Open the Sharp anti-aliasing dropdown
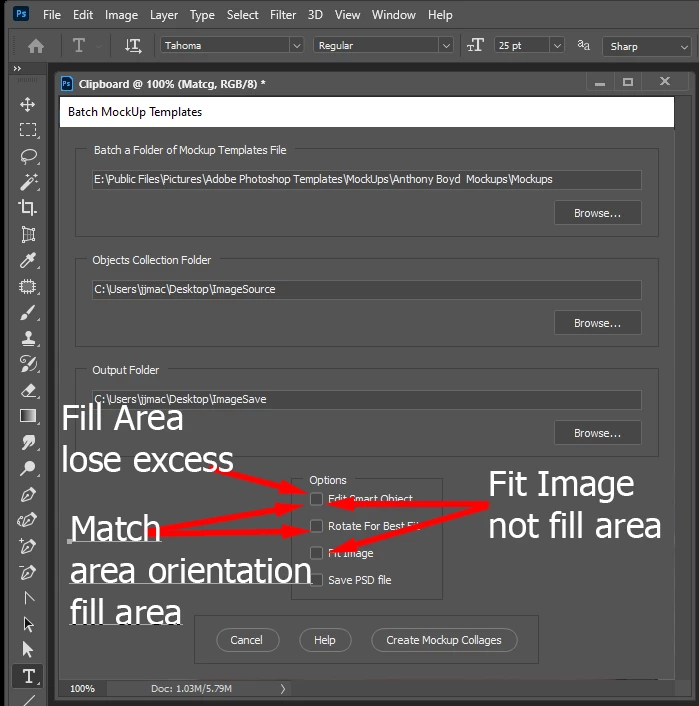The height and width of the screenshot is (706, 699). [647, 46]
